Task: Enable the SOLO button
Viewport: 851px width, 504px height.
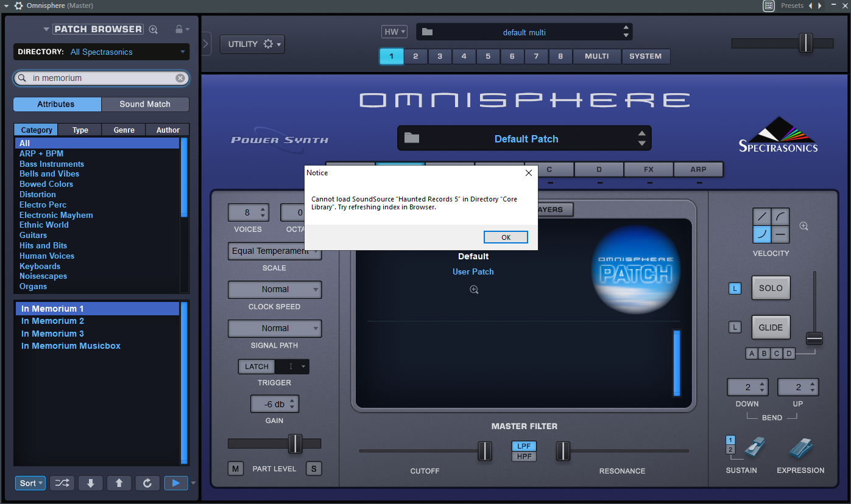Action: pyautogui.click(x=771, y=289)
